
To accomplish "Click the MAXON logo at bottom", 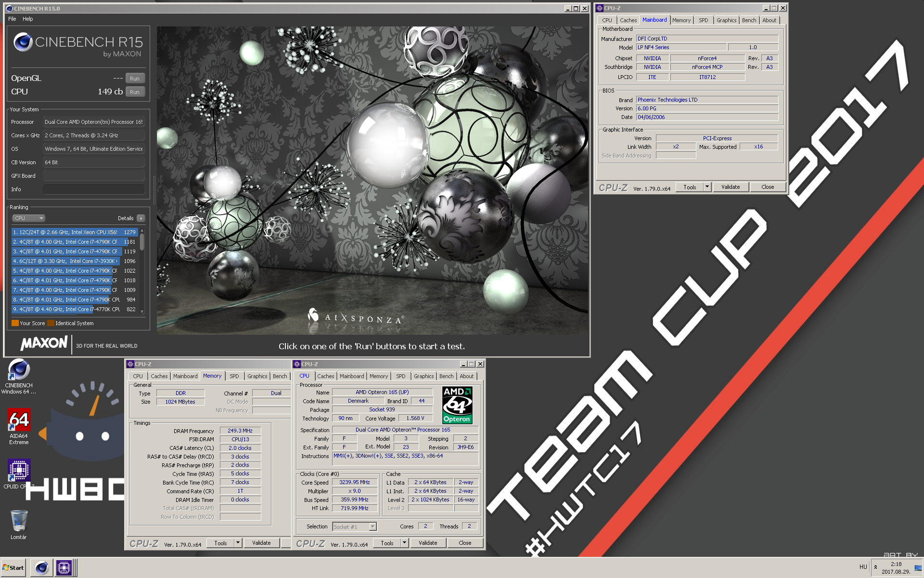I will (x=44, y=343).
